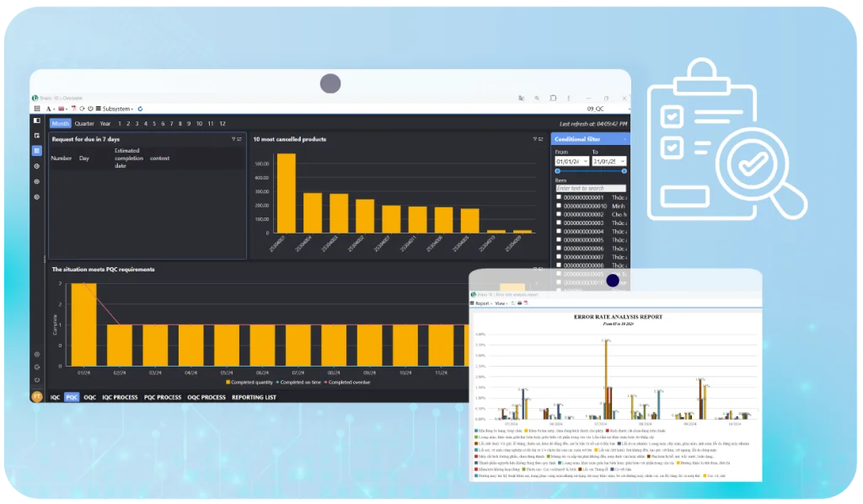Screen dimensions: 863x504
Task: Toggle the sidebar panel icon at top left
Action: [37, 121]
